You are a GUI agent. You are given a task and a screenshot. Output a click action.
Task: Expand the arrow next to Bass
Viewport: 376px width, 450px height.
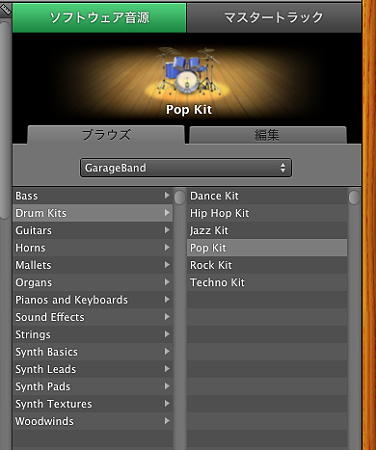167,195
